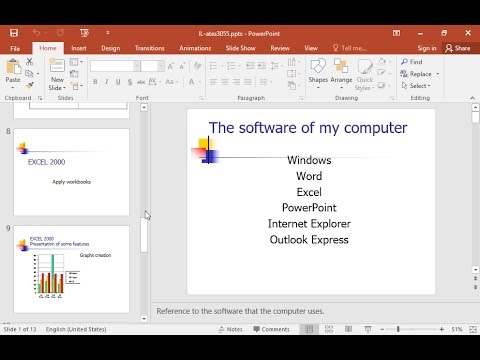Screen dimensions: 480x360
Task: Click the Copy icon in Clipboard group
Action: tap(29, 73)
